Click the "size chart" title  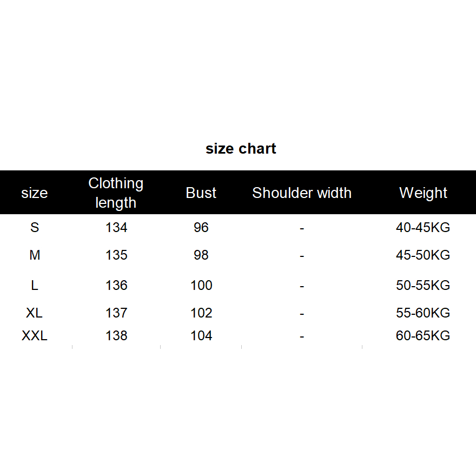(x=241, y=149)
